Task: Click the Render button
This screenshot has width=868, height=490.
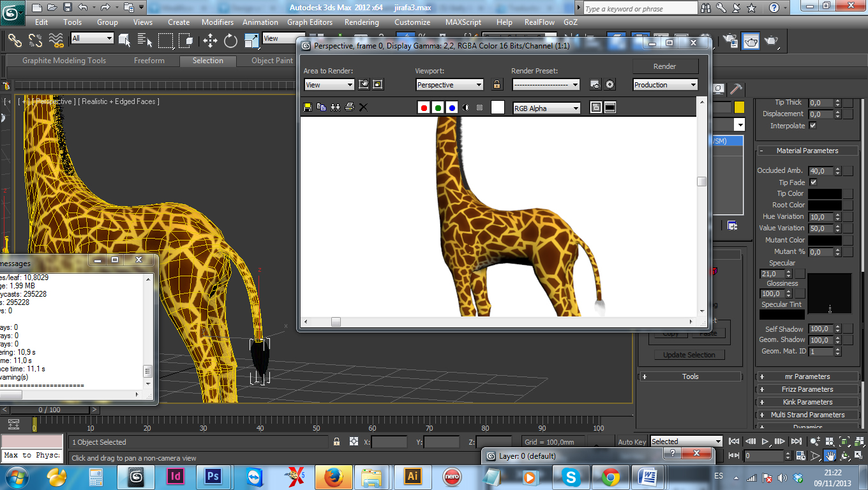Action: pos(664,66)
